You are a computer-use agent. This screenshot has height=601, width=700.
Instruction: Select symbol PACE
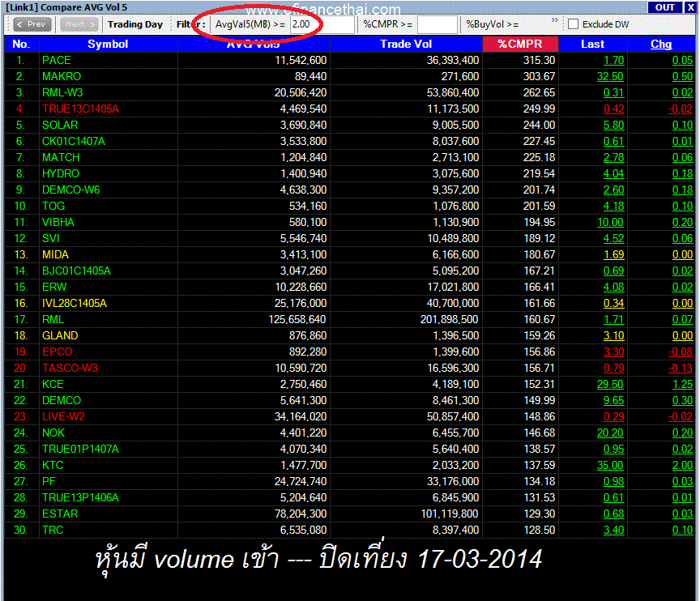[57, 60]
